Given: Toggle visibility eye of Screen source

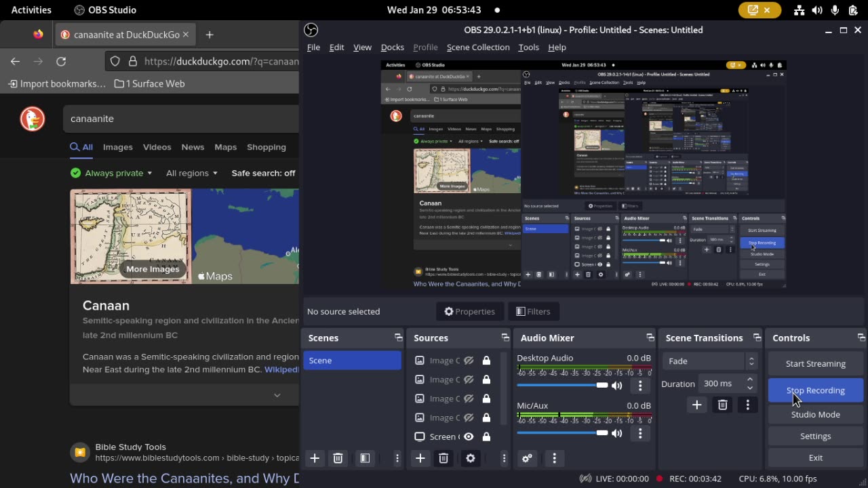Looking at the screenshot, I should pyautogui.click(x=468, y=436).
